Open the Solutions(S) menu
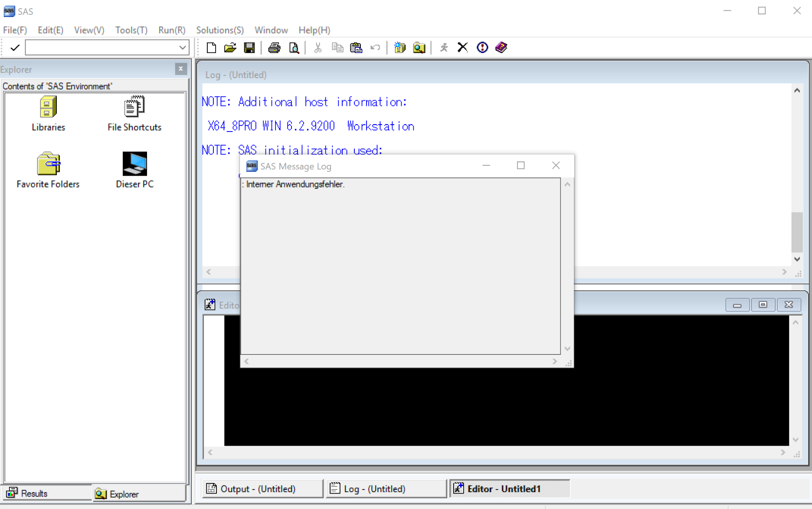Screen dimensions: 812x509 pos(220,30)
